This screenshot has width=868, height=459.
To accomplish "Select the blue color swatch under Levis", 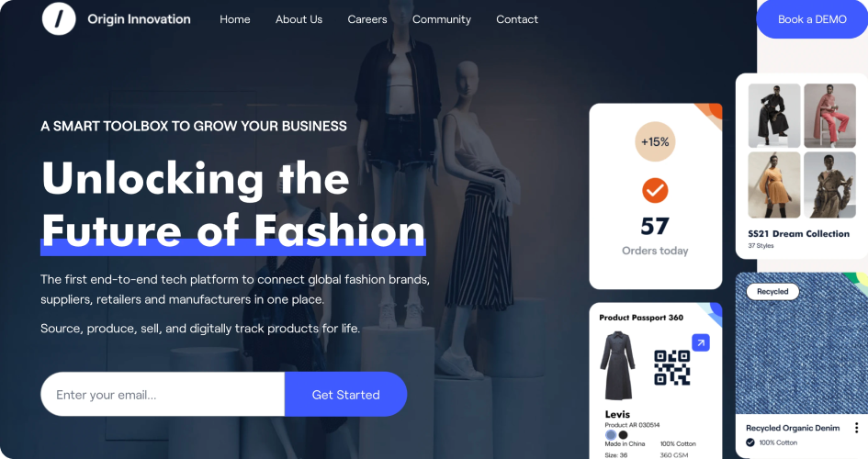I will coord(611,434).
